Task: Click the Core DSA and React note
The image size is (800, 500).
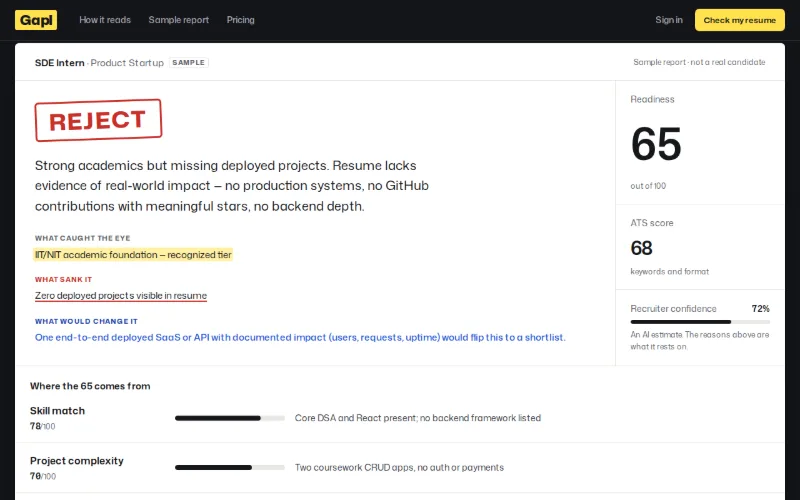Action: (x=418, y=418)
